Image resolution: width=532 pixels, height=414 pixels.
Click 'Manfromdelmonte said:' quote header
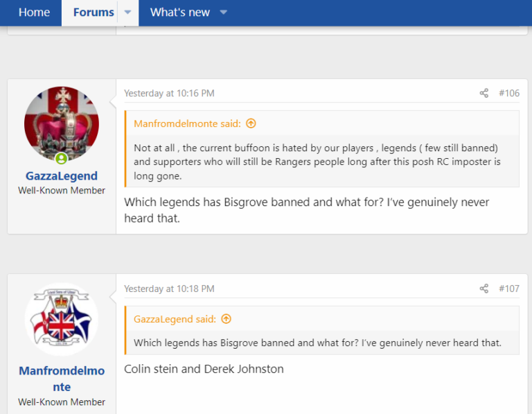coord(187,123)
